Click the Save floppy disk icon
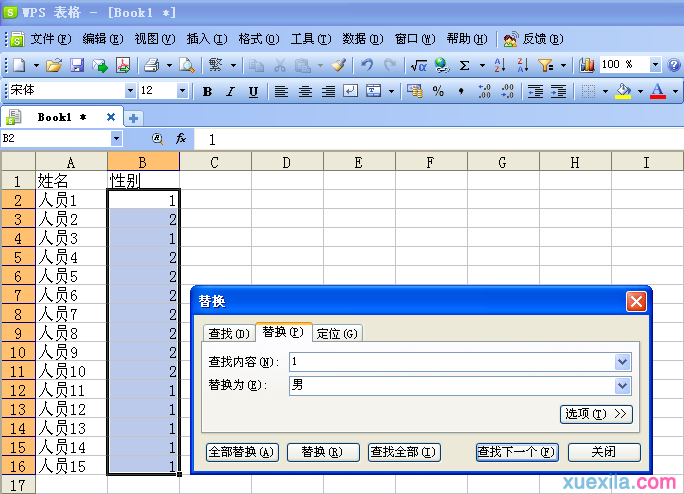The image size is (684, 494). [77, 65]
